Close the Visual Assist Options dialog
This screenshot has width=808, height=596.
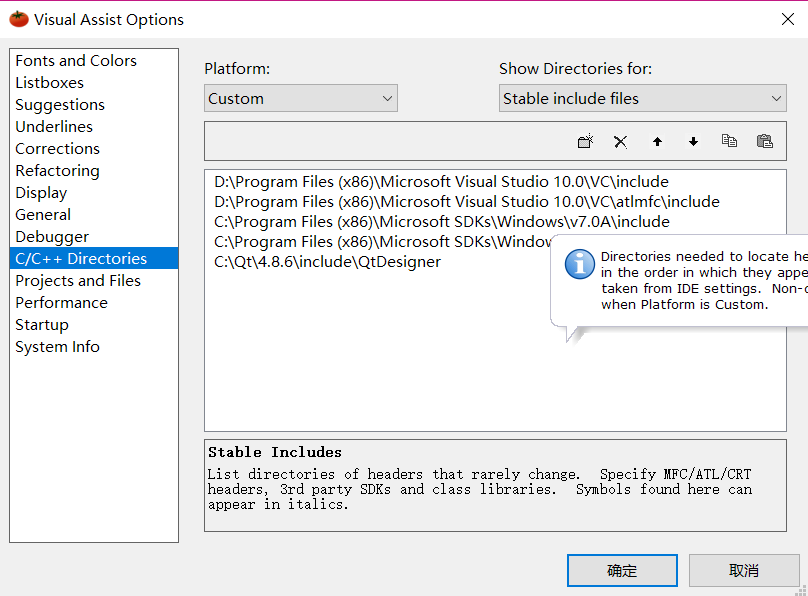(x=787, y=19)
